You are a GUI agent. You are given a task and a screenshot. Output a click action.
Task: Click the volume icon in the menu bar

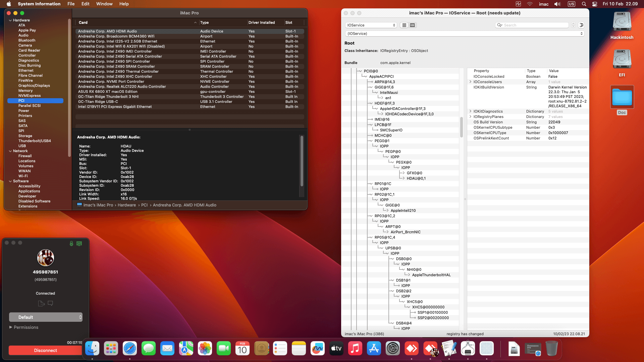pyautogui.click(x=557, y=4)
